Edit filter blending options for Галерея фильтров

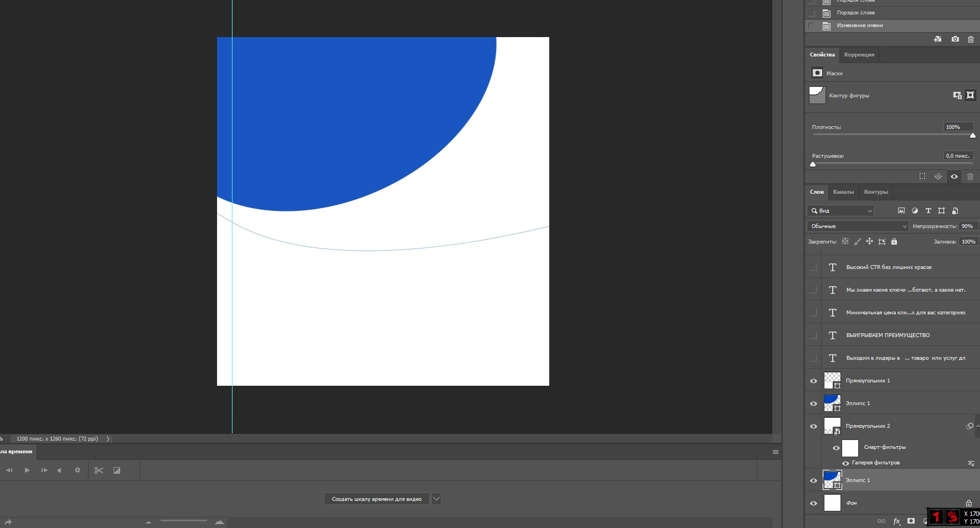coord(971,463)
